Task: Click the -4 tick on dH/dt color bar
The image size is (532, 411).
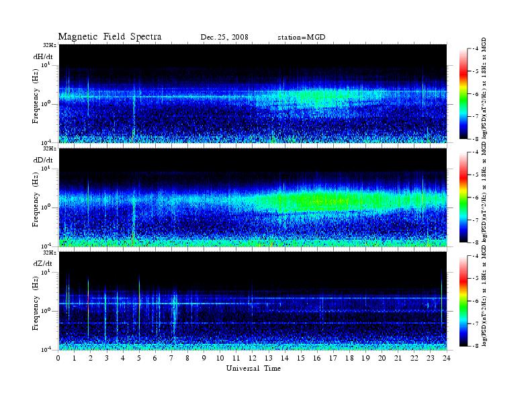Action: [x=476, y=49]
